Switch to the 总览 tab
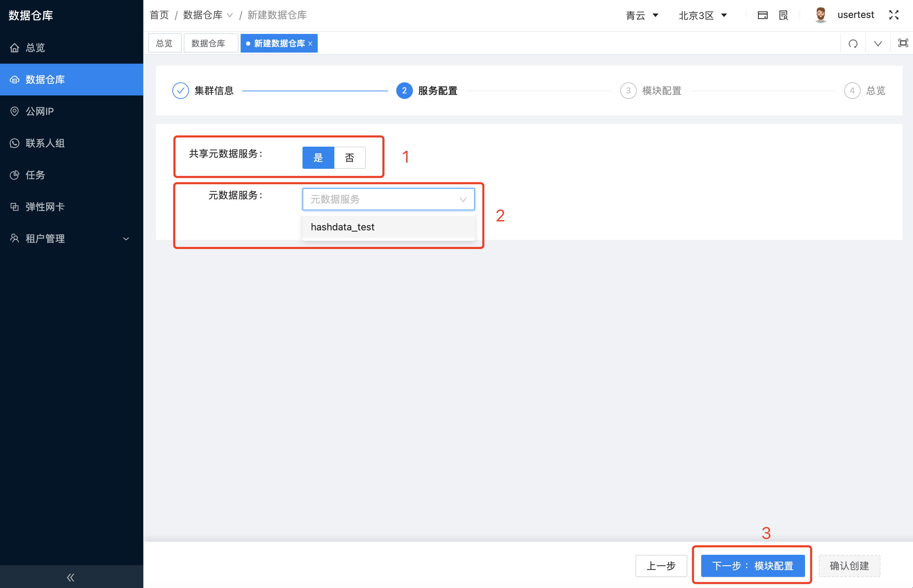The height and width of the screenshot is (588, 913). pyautogui.click(x=164, y=43)
